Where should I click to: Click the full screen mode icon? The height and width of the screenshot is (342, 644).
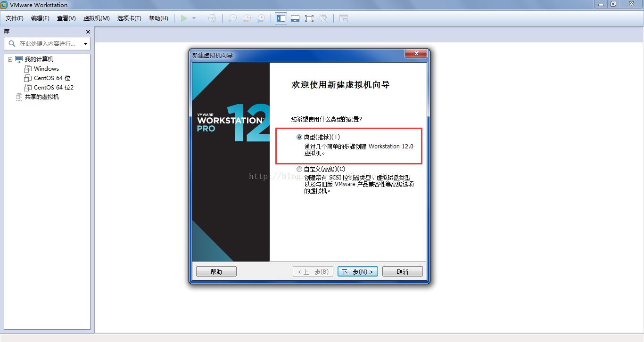tap(309, 18)
